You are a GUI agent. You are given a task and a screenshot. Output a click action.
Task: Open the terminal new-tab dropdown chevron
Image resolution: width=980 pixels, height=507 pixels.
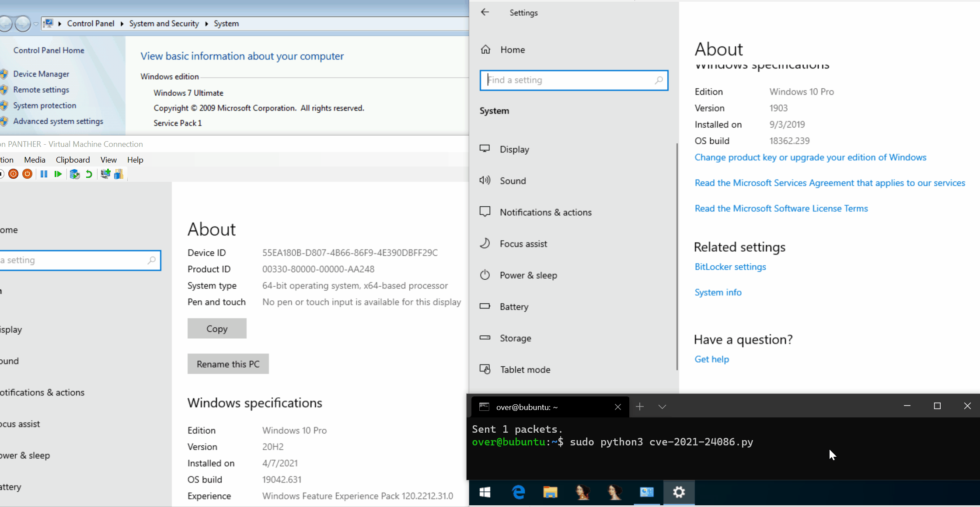pyautogui.click(x=662, y=407)
